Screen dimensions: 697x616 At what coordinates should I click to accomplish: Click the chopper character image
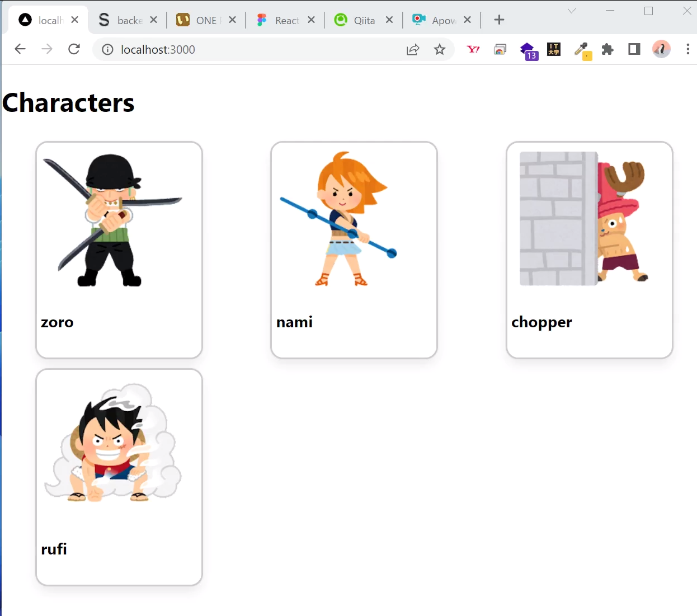point(584,219)
